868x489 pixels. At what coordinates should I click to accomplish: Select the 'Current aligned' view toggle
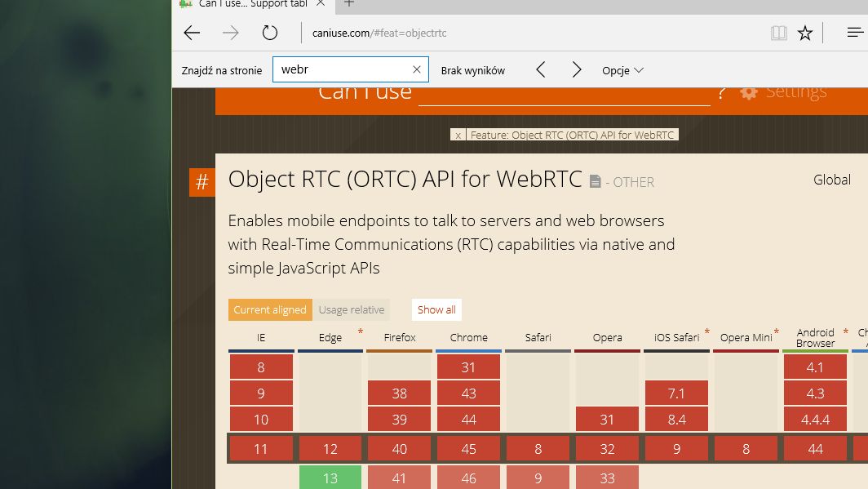[270, 309]
